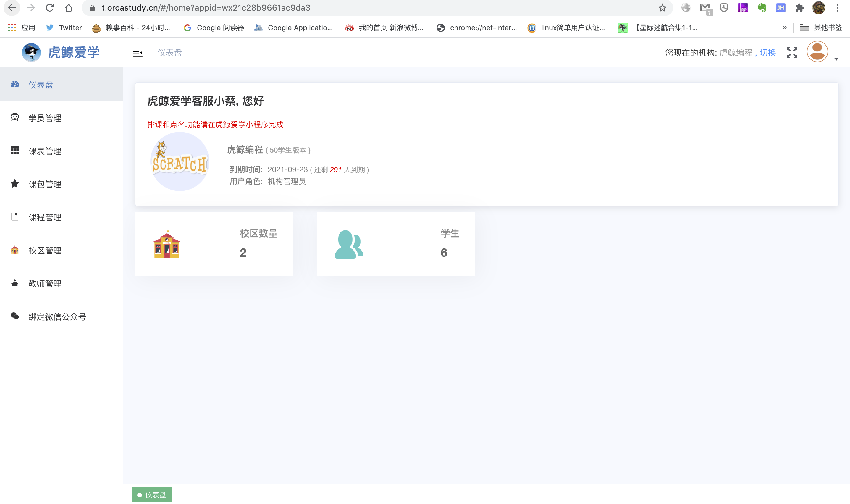This screenshot has width=850, height=504.
Task: Open the Evernote elephant extension
Action: 761,7
